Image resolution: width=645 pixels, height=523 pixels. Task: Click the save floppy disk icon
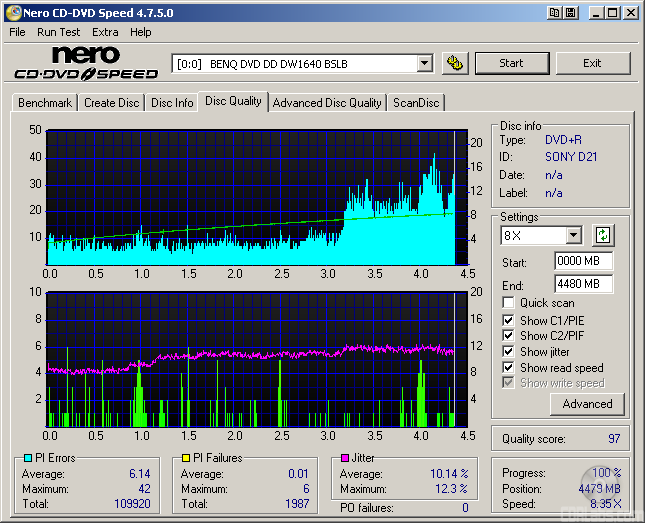[570, 13]
